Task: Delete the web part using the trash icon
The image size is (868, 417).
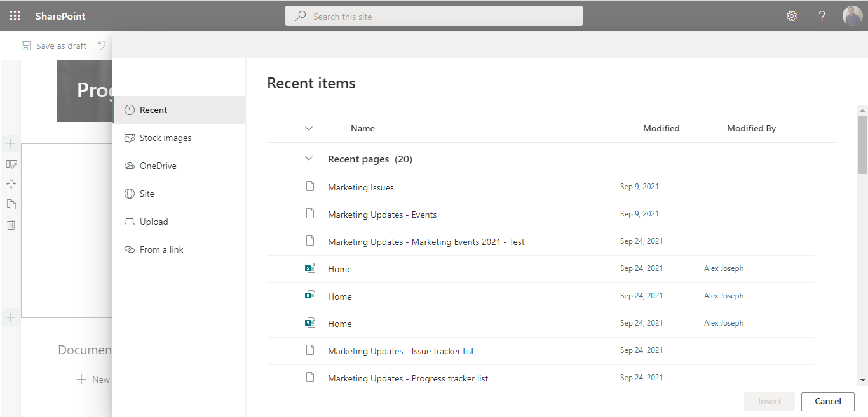Action: point(10,224)
